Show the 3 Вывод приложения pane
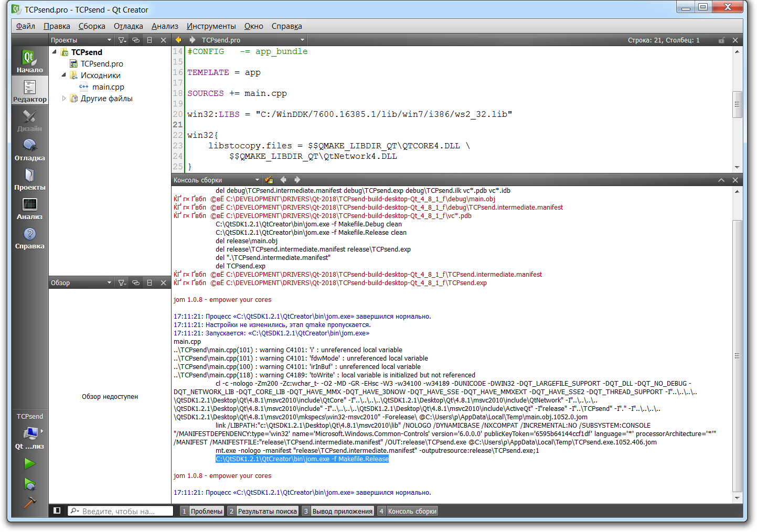This screenshot has width=757, height=532. click(338, 511)
